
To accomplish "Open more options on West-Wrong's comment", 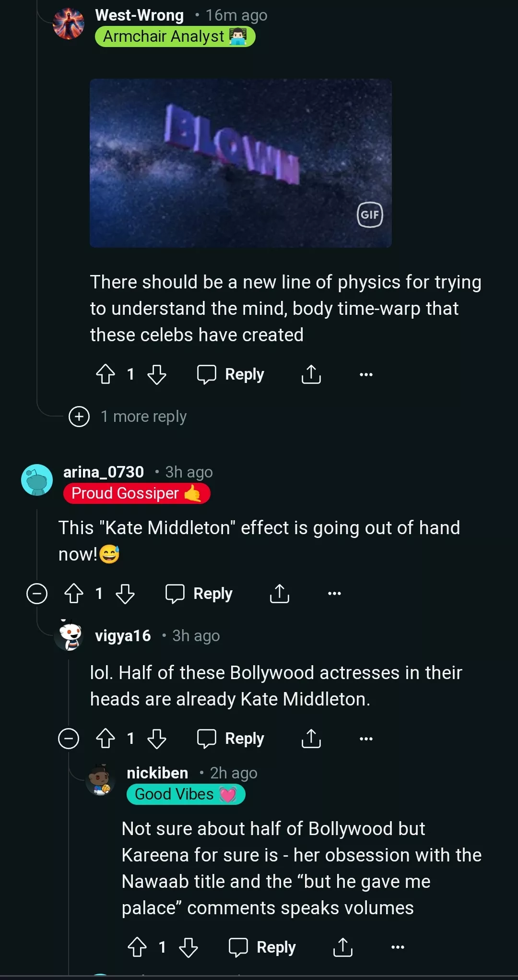I will click(x=366, y=374).
